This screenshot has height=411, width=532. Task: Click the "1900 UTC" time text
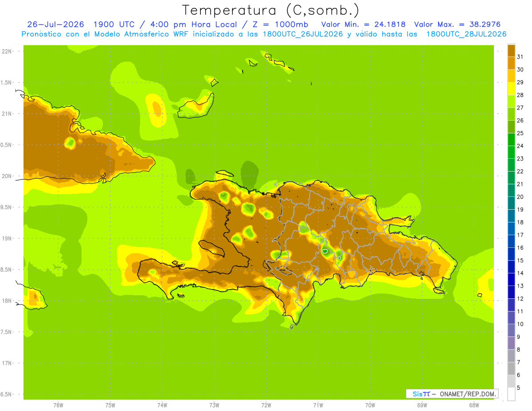115,24
